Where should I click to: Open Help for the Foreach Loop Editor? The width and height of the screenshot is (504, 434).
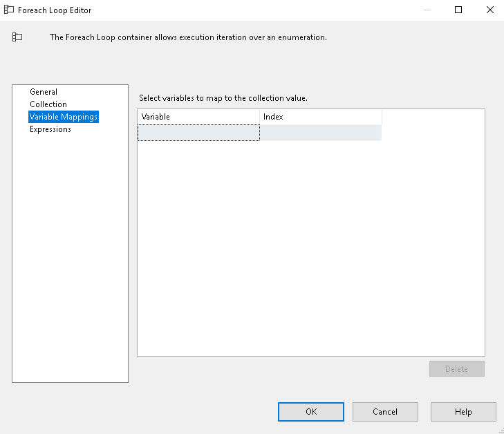pos(463,412)
